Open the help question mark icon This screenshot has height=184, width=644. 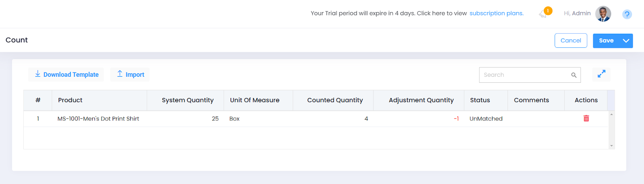pos(627,14)
